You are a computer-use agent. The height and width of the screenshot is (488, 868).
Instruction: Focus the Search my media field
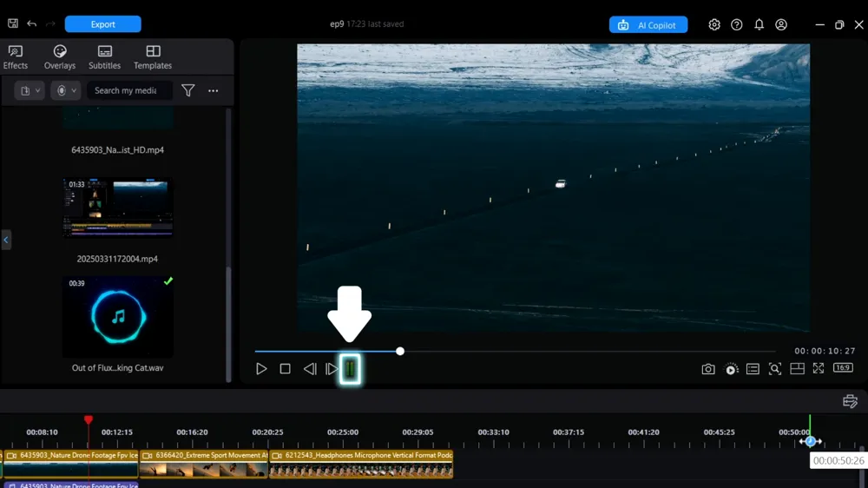(129, 90)
